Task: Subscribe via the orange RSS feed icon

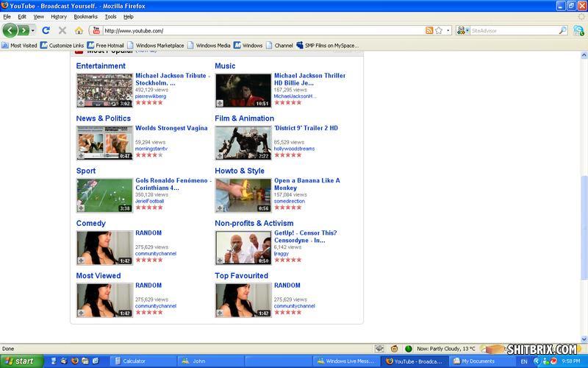Action: [429, 30]
